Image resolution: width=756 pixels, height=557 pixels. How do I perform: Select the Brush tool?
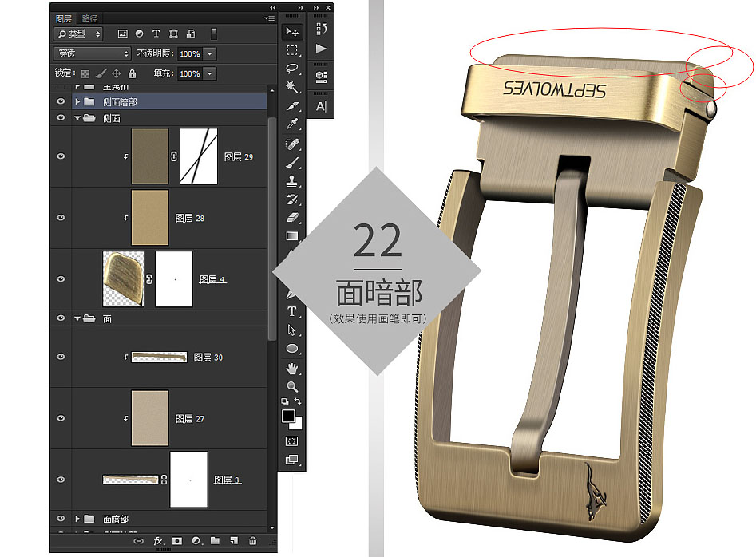(x=292, y=162)
